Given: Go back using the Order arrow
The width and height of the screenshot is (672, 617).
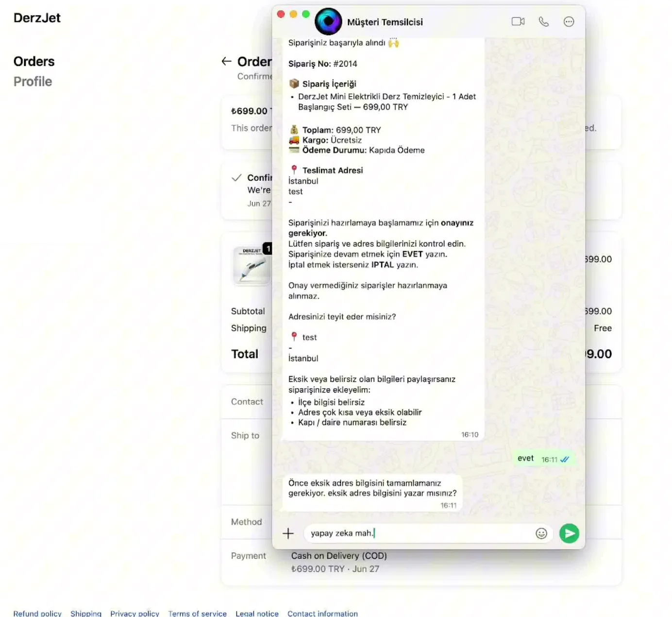Looking at the screenshot, I should click(x=226, y=61).
